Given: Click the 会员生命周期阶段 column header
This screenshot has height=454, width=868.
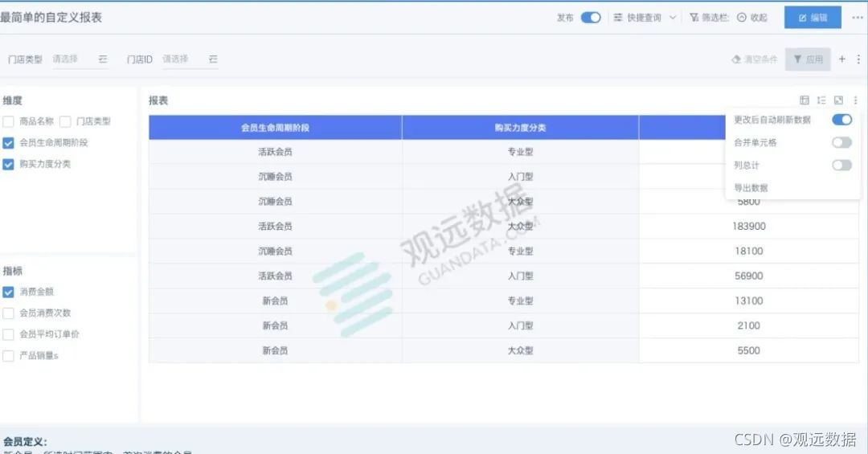Looking at the screenshot, I should click(x=275, y=127).
